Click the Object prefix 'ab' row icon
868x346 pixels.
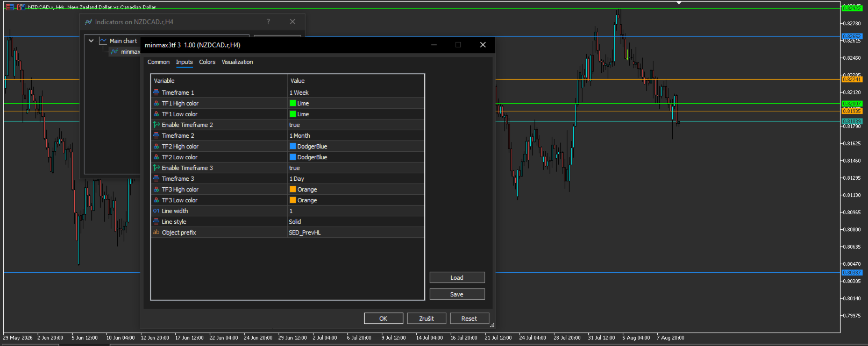click(x=156, y=232)
